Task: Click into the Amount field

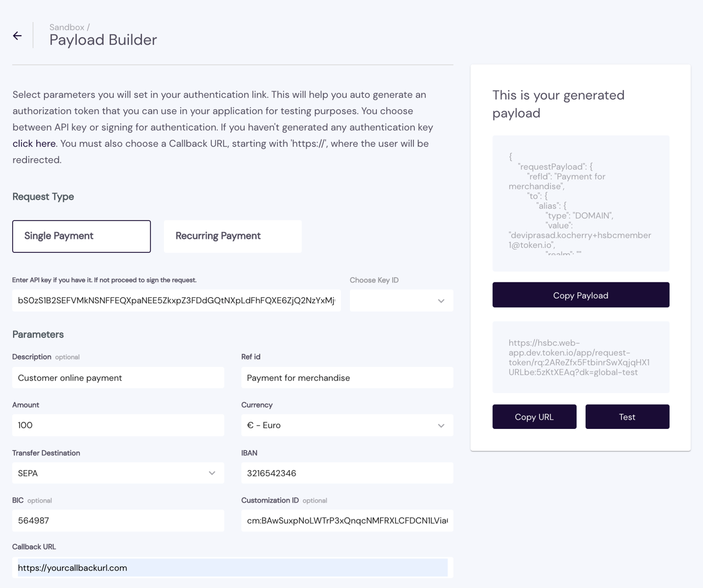Action: (118, 425)
